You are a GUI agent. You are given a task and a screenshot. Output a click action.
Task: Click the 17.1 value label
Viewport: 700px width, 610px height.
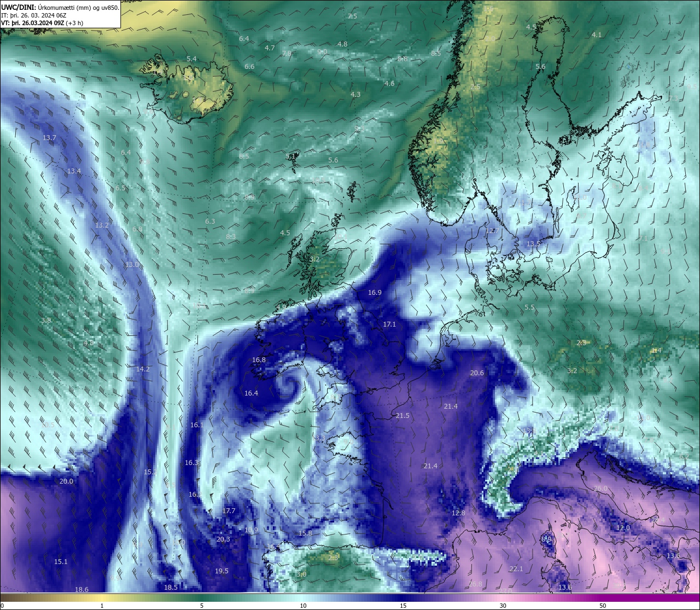point(389,324)
